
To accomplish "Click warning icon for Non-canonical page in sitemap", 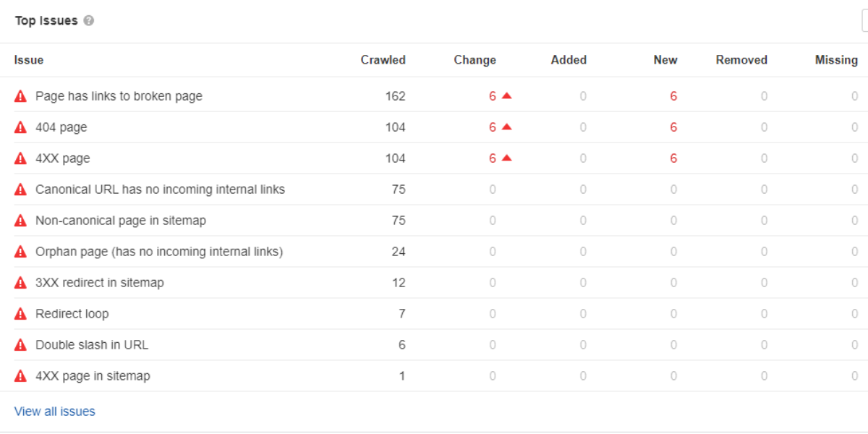I will click(20, 221).
